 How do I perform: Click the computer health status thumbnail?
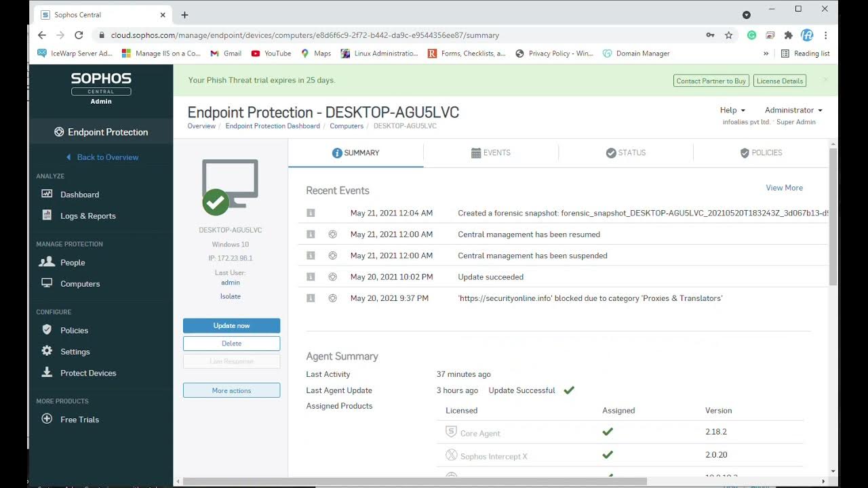[230, 187]
